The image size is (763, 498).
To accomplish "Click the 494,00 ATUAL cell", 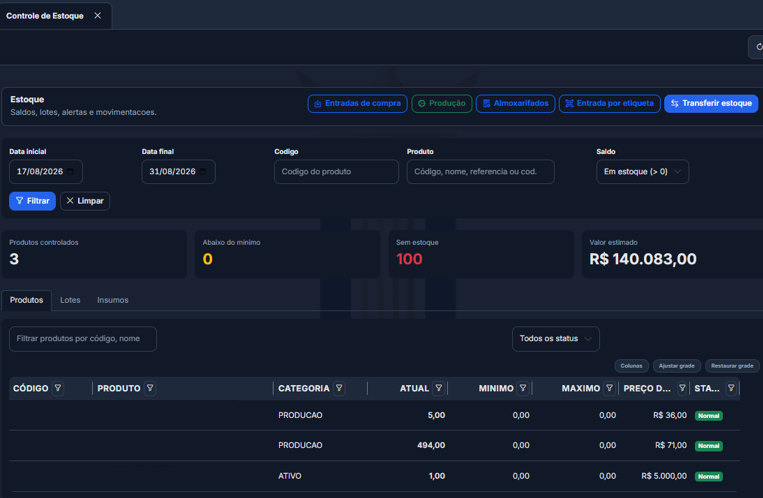I will [431, 445].
